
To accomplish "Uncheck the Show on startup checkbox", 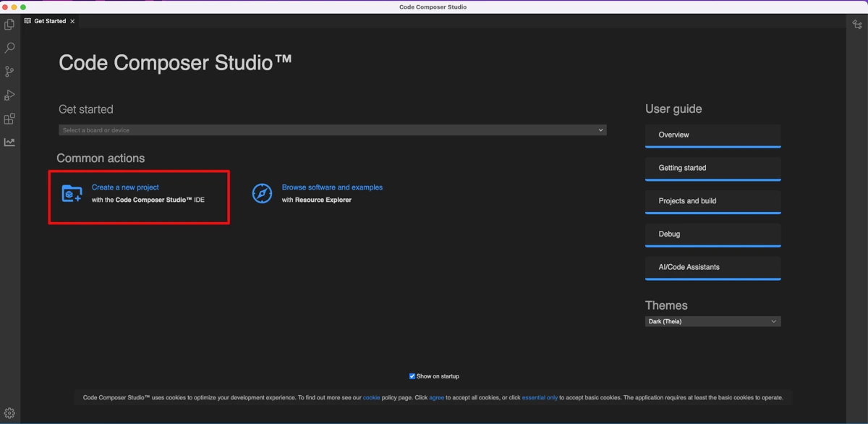I will [412, 376].
